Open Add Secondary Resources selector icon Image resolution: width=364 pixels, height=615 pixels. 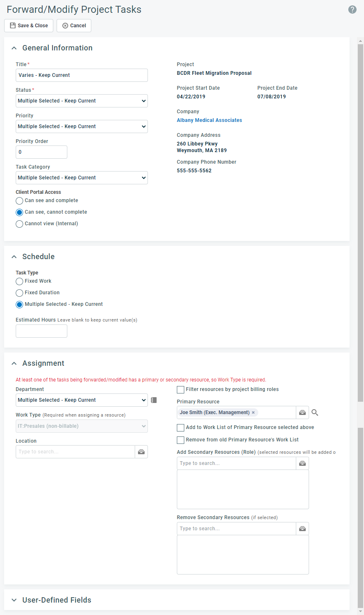[x=302, y=463]
